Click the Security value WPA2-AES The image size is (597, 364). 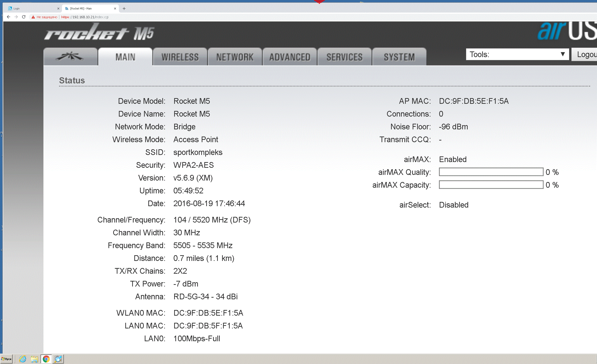193,165
